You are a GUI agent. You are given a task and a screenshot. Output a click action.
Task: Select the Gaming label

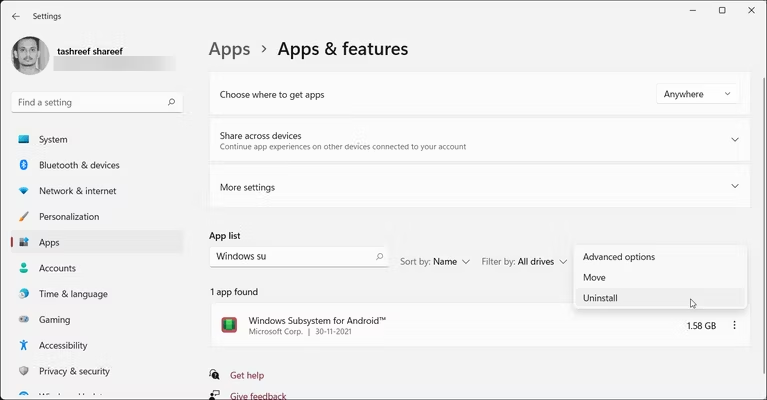pyautogui.click(x=54, y=320)
